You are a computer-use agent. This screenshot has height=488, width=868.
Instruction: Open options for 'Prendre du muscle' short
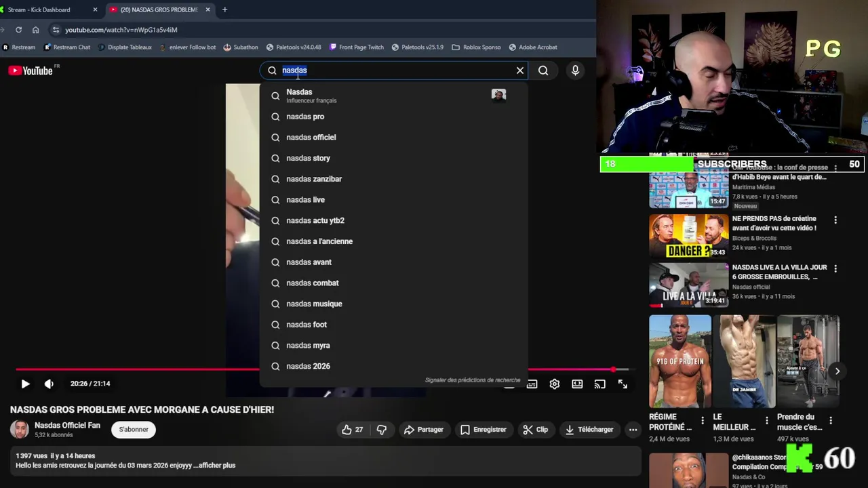point(831,421)
